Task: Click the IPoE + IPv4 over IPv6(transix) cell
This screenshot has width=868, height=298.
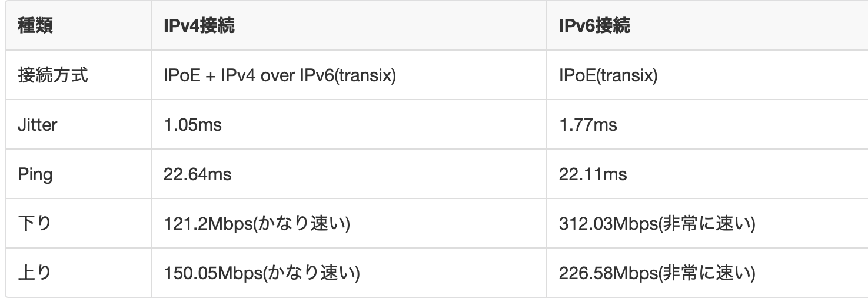Action: click(x=279, y=75)
